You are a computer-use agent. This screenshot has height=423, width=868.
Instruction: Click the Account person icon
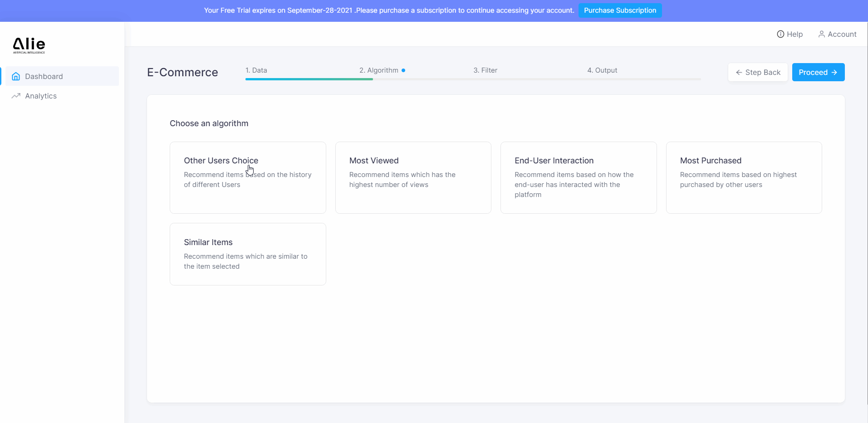point(821,34)
